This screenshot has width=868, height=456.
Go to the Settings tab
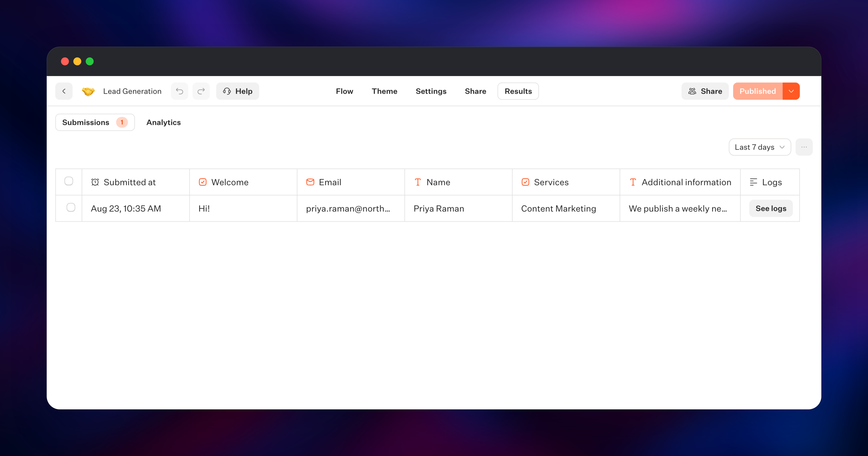pos(431,91)
